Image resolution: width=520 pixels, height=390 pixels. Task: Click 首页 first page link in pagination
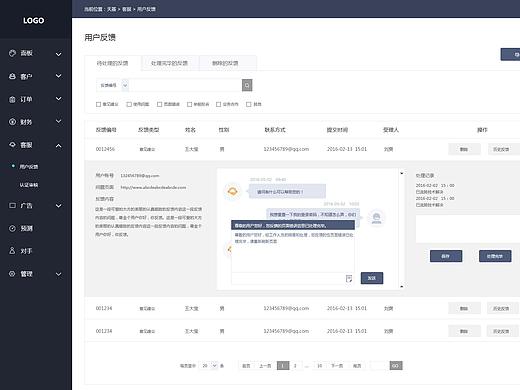pos(246,366)
